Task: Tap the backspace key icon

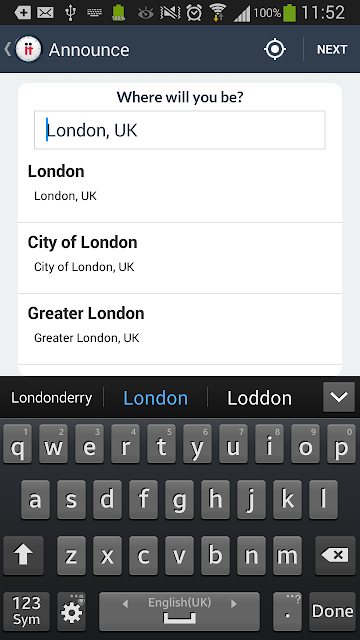Action: click(x=335, y=556)
